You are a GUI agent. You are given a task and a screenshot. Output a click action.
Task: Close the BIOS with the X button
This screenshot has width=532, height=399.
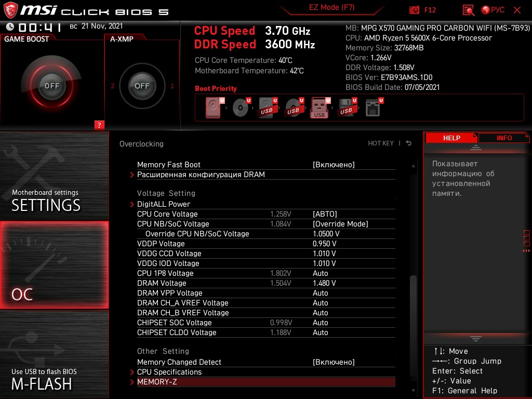coord(517,10)
